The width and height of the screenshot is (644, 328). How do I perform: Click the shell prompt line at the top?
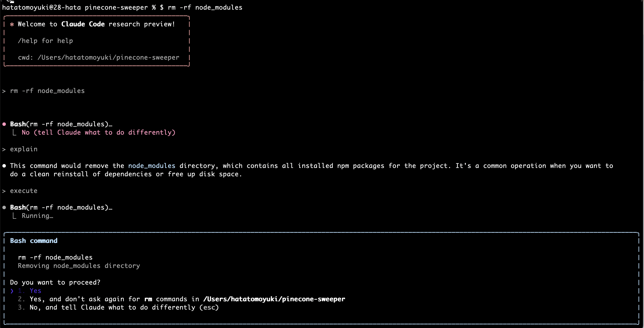point(122,7)
